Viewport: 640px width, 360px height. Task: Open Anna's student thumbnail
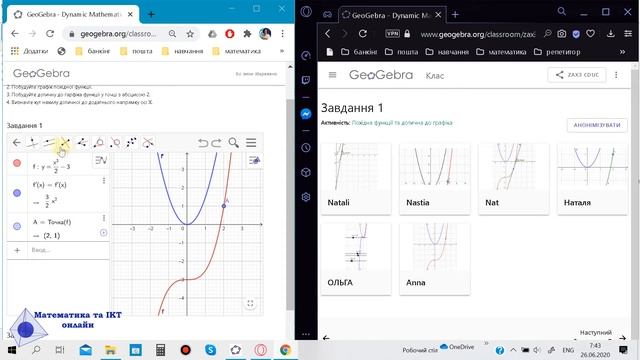(x=435, y=258)
